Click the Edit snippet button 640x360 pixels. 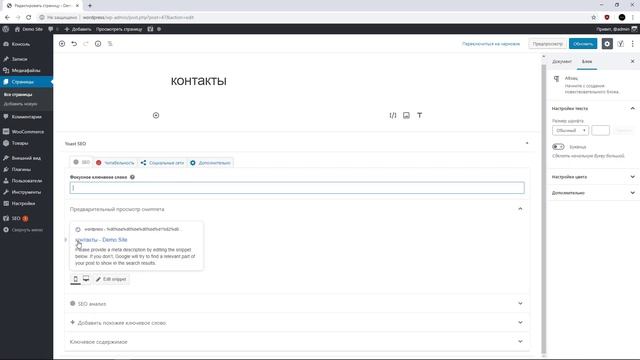tap(111, 279)
